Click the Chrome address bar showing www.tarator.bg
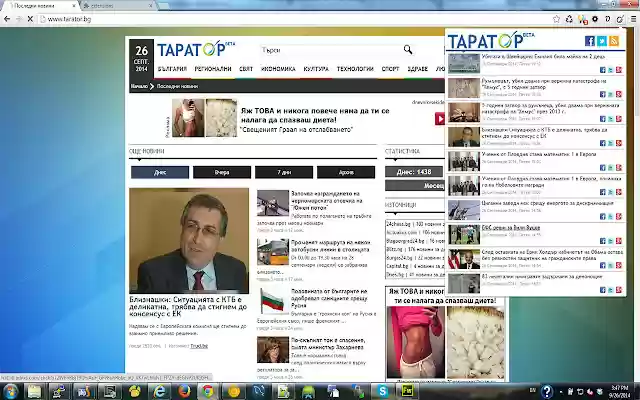Viewport: 640px width, 400px height. 294,19
